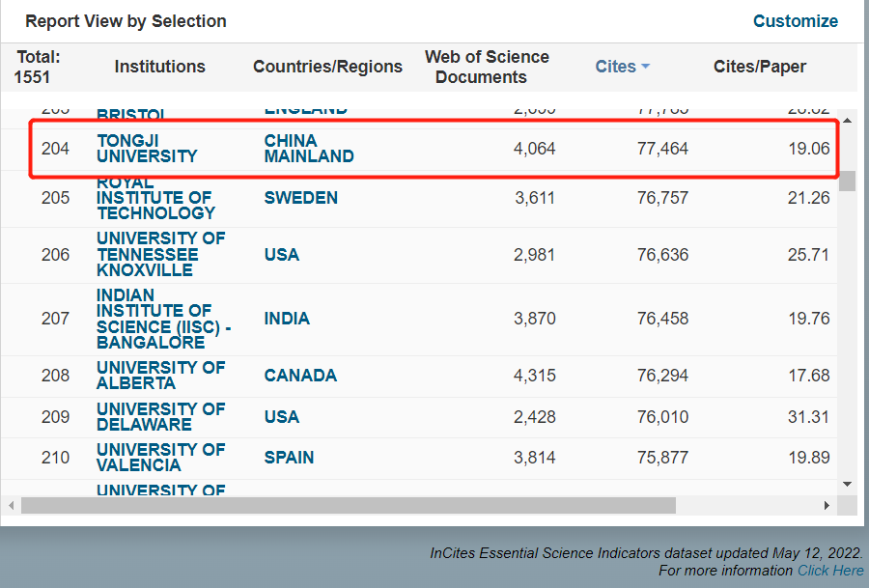
Task: Click China Mainland country link
Action: (309, 149)
